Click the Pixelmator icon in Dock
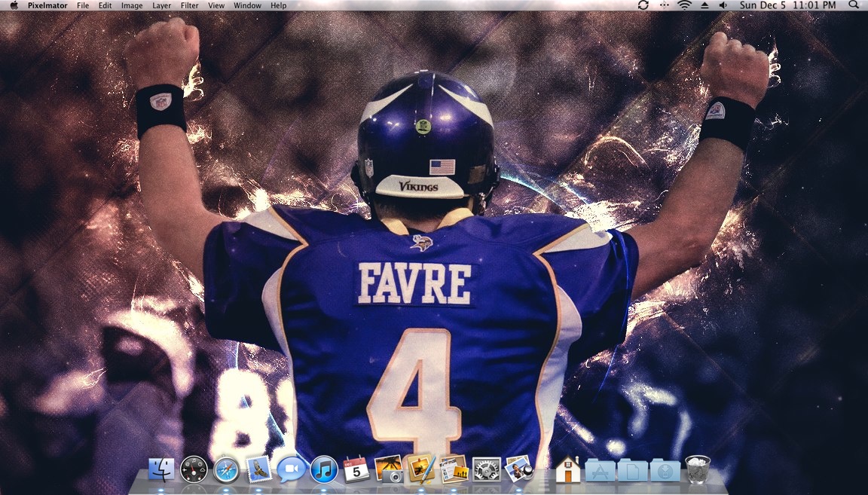Image resolution: width=868 pixels, height=495 pixels. point(422,469)
